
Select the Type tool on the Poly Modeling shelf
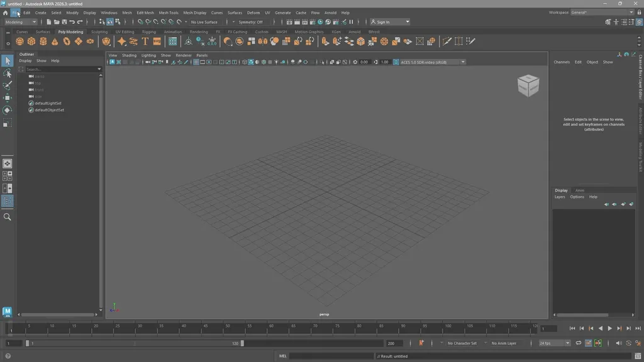(x=145, y=41)
